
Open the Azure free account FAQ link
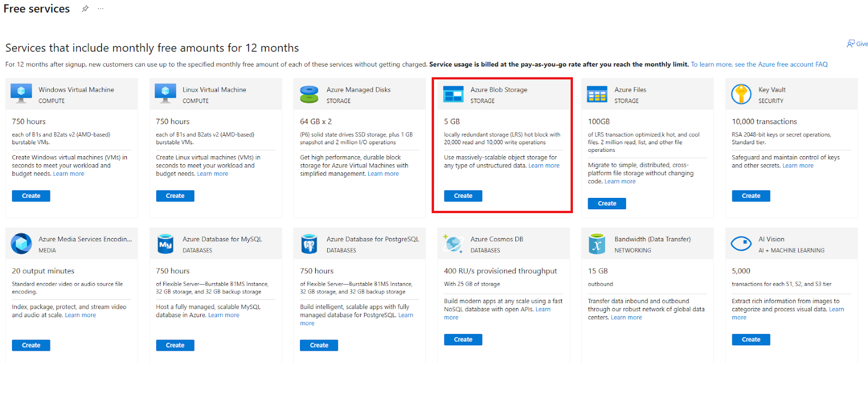pyautogui.click(x=759, y=64)
